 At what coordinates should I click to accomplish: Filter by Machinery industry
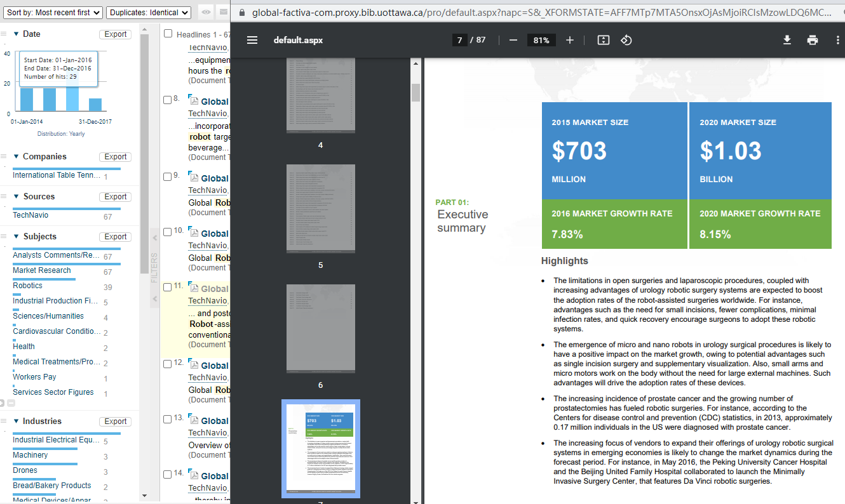point(30,455)
